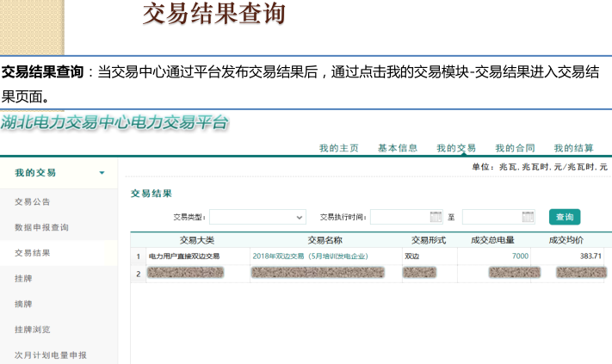Click the 查询 search button
This screenshot has width=612, height=364.
pos(565,217)
